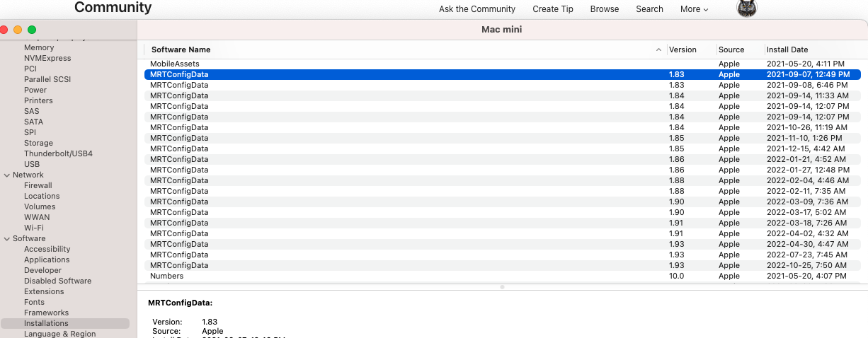Select Disabled Software in the sidebar
Viewport: 868px width, 338px height.
[x=57, y=281]
